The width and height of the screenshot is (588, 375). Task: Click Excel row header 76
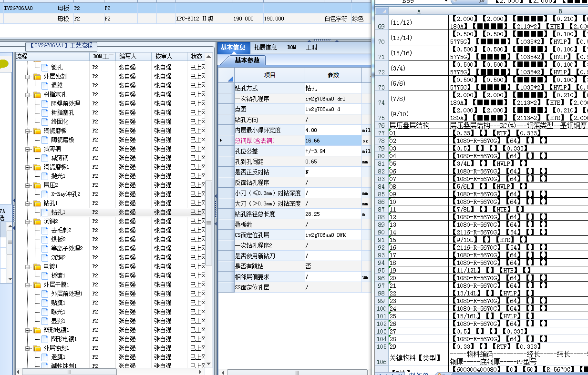(382, 125)
